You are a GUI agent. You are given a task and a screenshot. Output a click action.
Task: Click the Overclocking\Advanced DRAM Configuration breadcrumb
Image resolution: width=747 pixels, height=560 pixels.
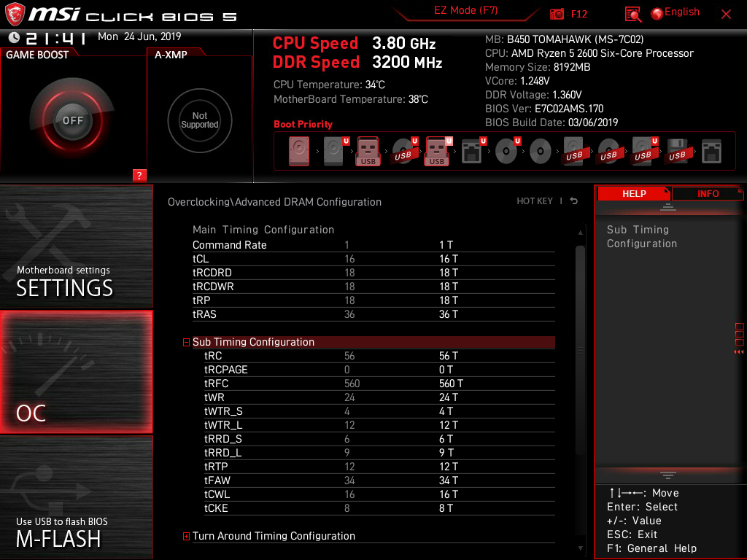274,202
